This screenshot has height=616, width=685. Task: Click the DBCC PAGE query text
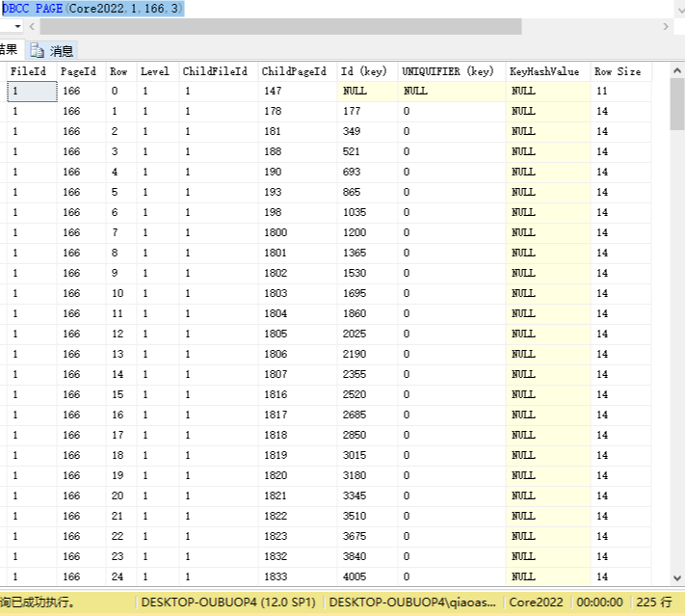(x=92, y=9)
